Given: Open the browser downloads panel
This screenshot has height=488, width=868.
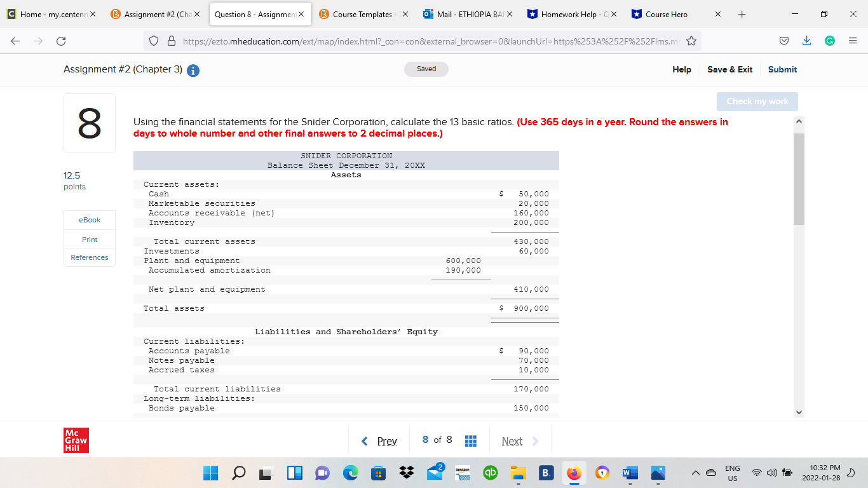Looking at the screenshot, I should tap(808, 42).
